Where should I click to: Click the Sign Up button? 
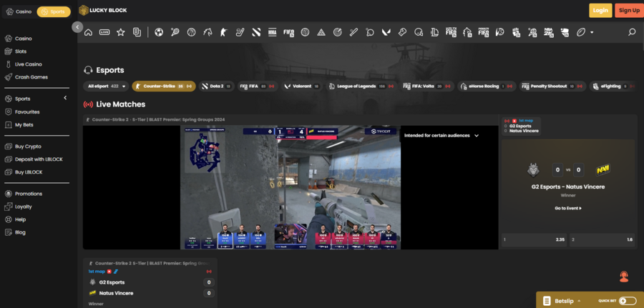[x=629, y=10]
